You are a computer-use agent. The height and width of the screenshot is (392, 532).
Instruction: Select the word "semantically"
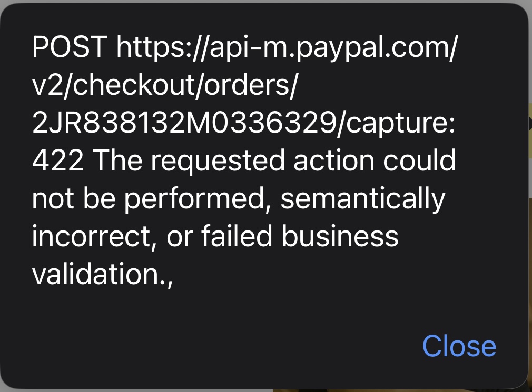(x=363, y=199)
